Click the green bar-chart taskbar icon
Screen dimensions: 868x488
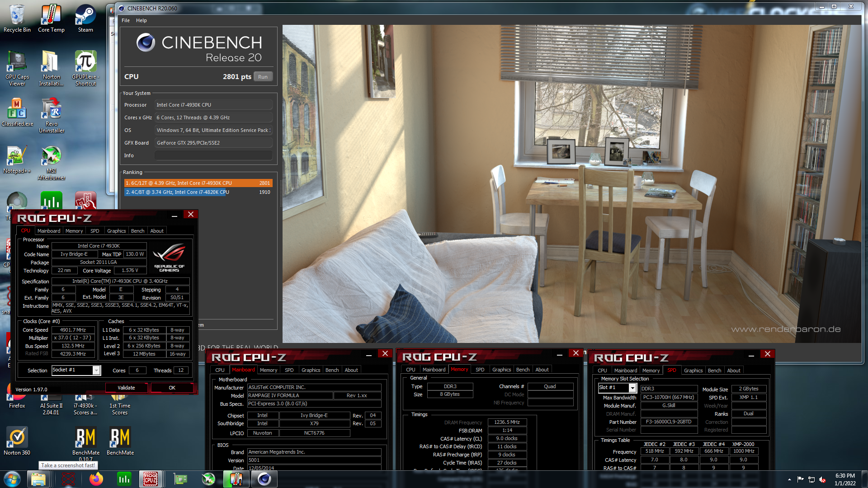124,479
